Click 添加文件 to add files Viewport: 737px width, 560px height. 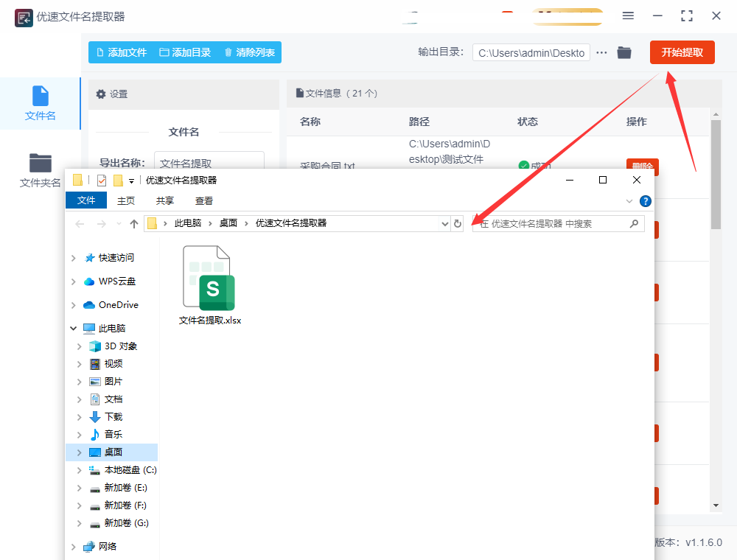122,52
